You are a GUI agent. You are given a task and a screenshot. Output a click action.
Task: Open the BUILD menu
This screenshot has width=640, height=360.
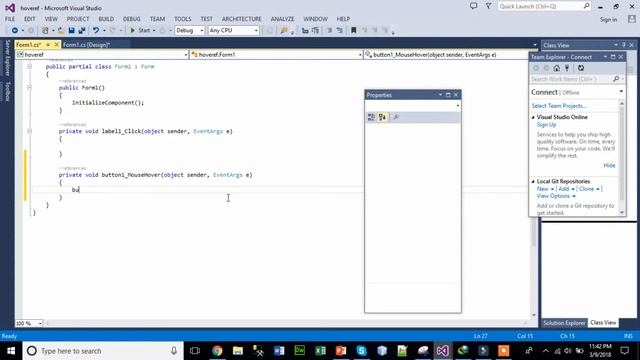tap(106, 19)
